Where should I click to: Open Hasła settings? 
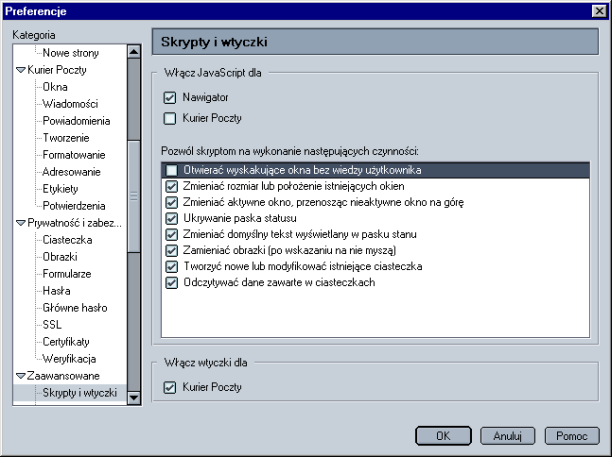tap(57, 291)
